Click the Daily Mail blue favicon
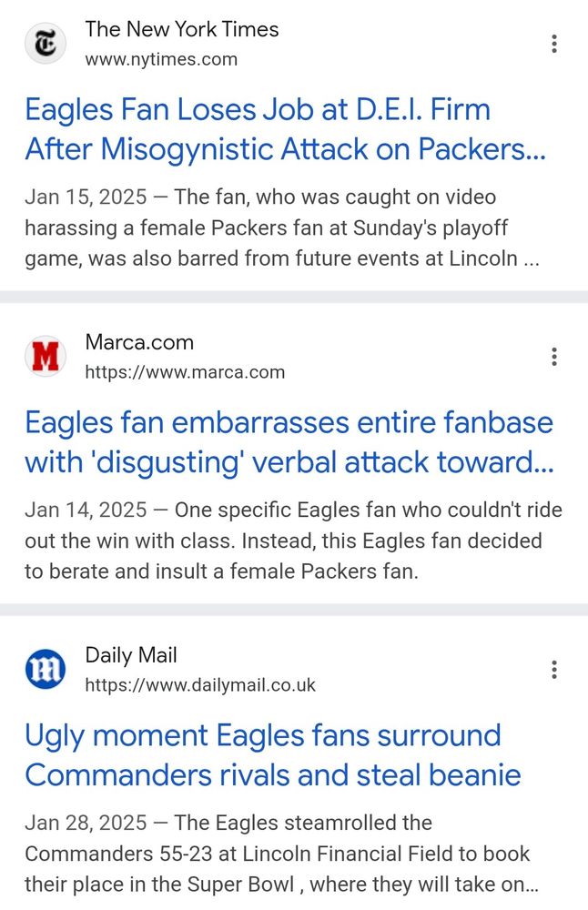Image resolution: width=588 pixels, height=910 pixels. pyautogui.click(x=45, y=670)
